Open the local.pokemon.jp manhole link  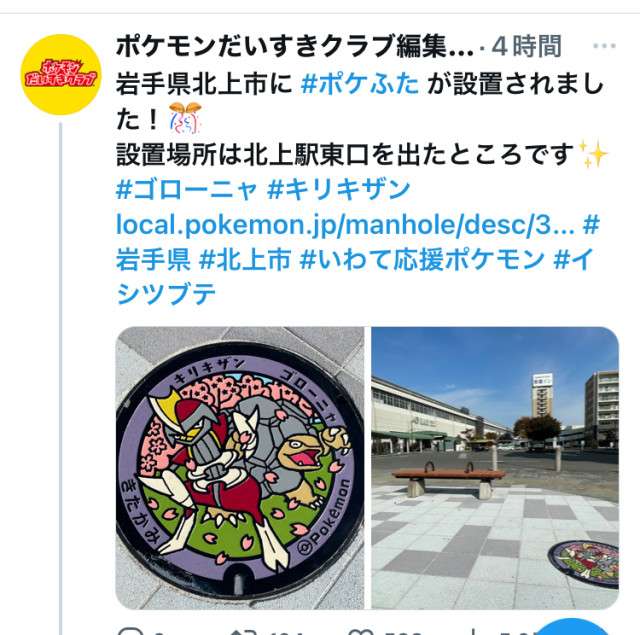click(345, 225)
